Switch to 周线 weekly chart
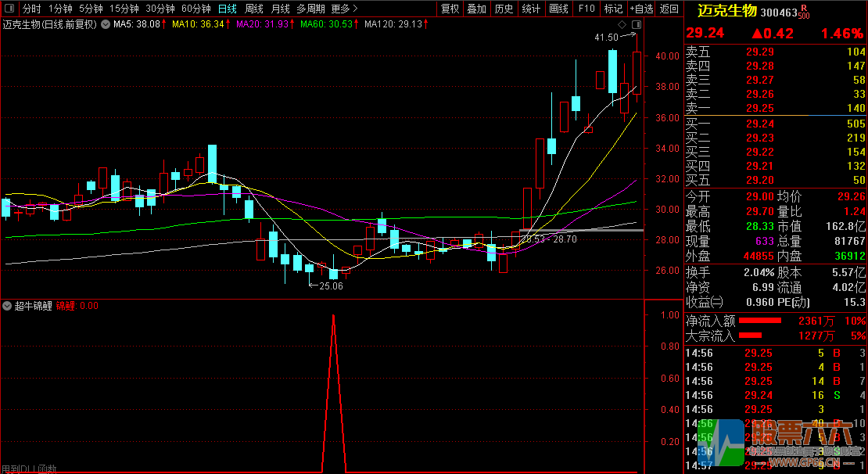 coord(254,9)
